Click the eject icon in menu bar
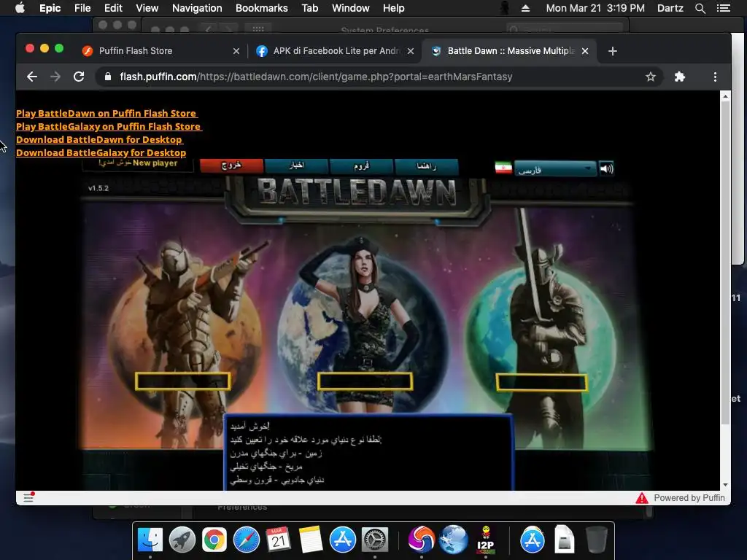Viewport: 747px width, 560px height. (525, 8)
